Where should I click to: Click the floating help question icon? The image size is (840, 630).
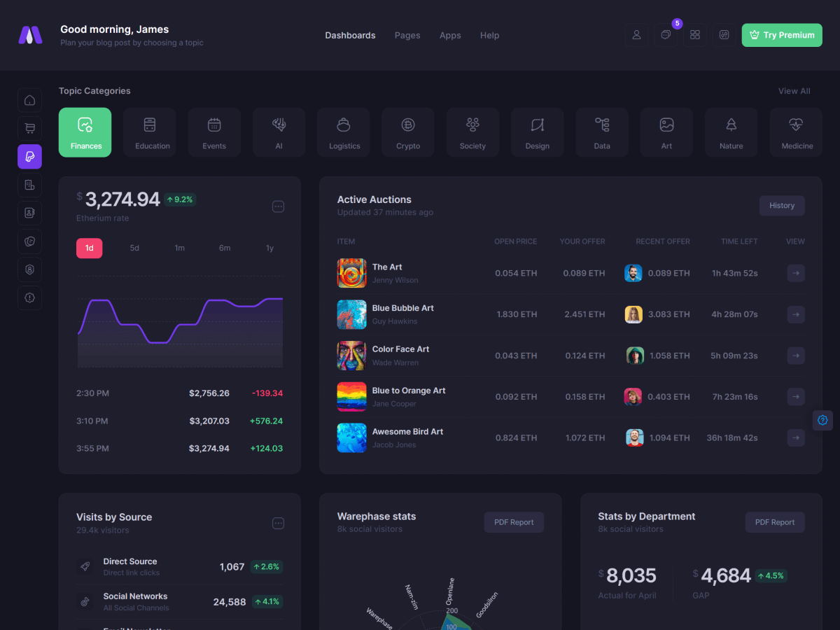pos(822,420)
